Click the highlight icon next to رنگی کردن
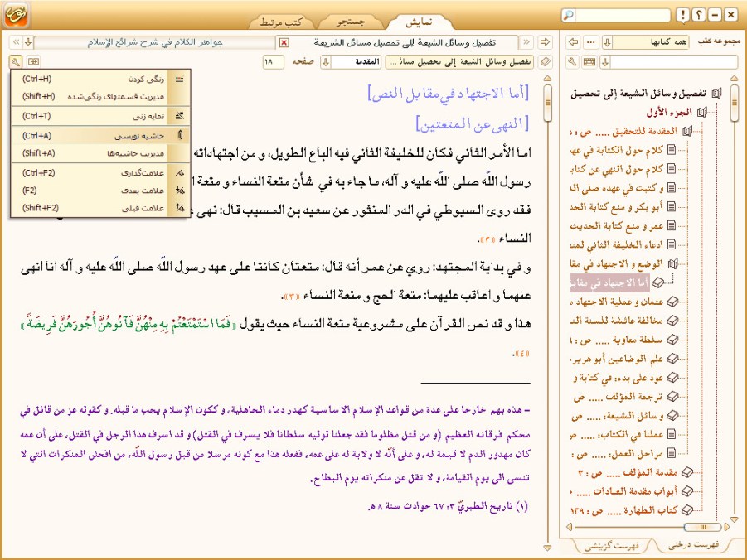 coord(180,80)
